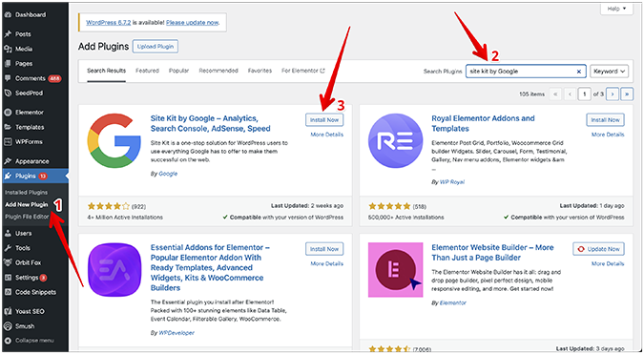Click the Pages icon in sidebar
The height and width of the screenshot is (354, 644).
[x=7, y=64]
